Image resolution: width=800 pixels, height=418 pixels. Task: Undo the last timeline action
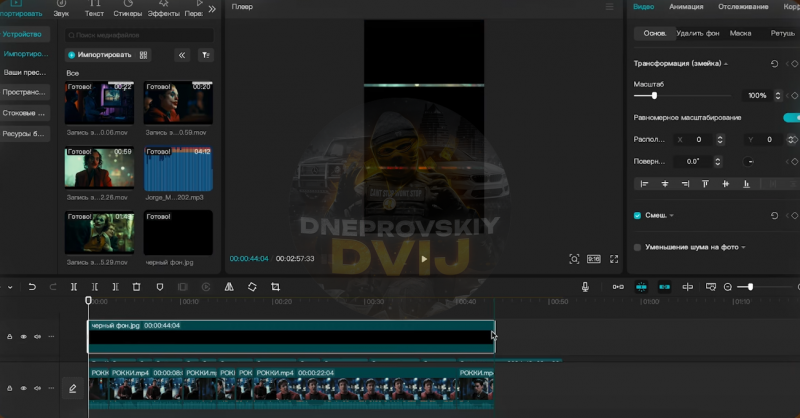[x=32, y=287]
